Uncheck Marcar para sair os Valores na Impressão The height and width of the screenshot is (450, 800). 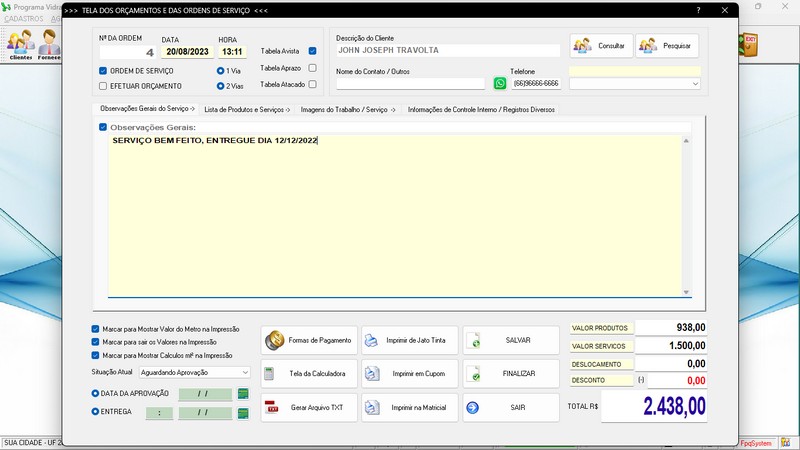click(95, 342)
